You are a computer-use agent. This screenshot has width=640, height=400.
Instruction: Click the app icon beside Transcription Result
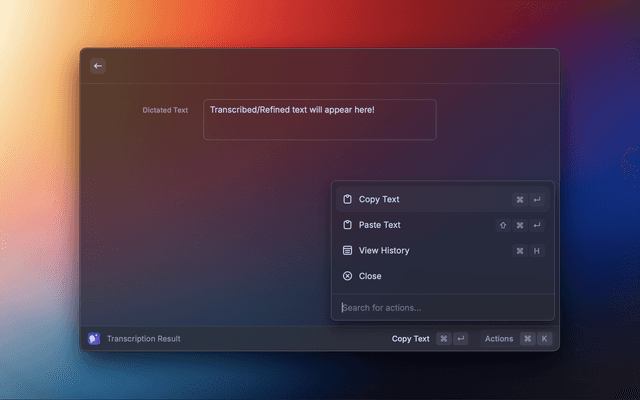[x=94, y=339]
